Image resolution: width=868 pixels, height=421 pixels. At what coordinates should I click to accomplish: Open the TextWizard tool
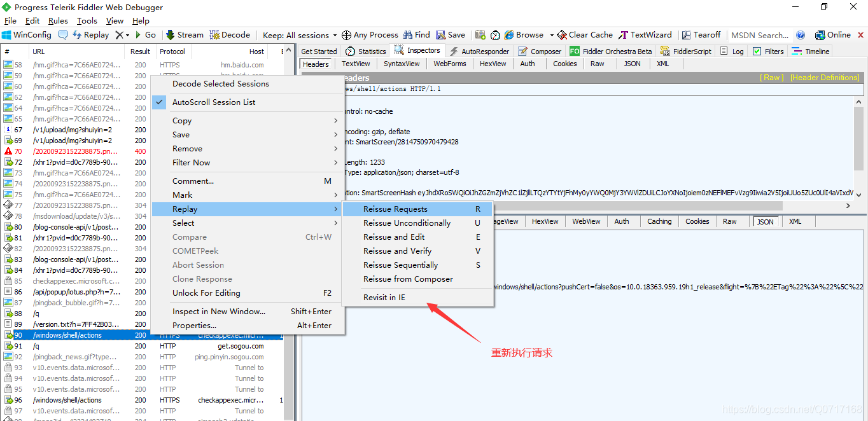click(x=645, y=35)
